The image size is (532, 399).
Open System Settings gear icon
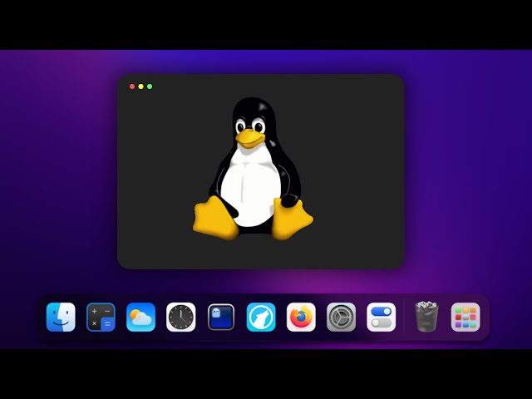(341, 317)
